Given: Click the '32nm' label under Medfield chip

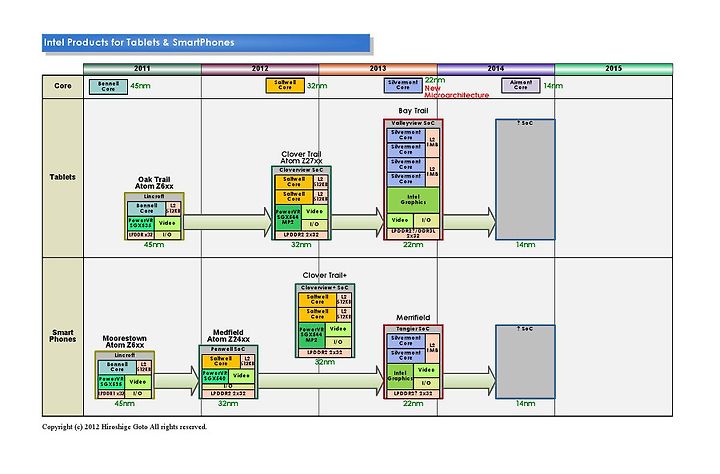Looking at the screenshot, I should click(x=228, y=404).
